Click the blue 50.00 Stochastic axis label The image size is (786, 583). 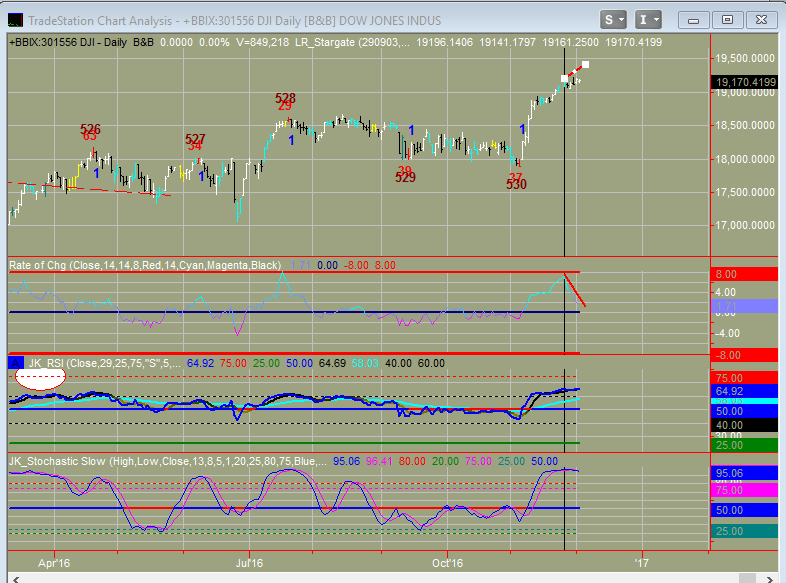click(x=744, y=510)
